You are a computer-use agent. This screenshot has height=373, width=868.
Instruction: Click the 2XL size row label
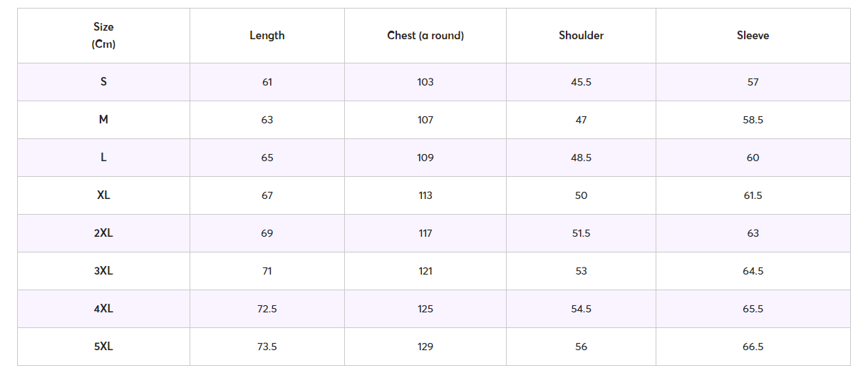coord(103,233)
